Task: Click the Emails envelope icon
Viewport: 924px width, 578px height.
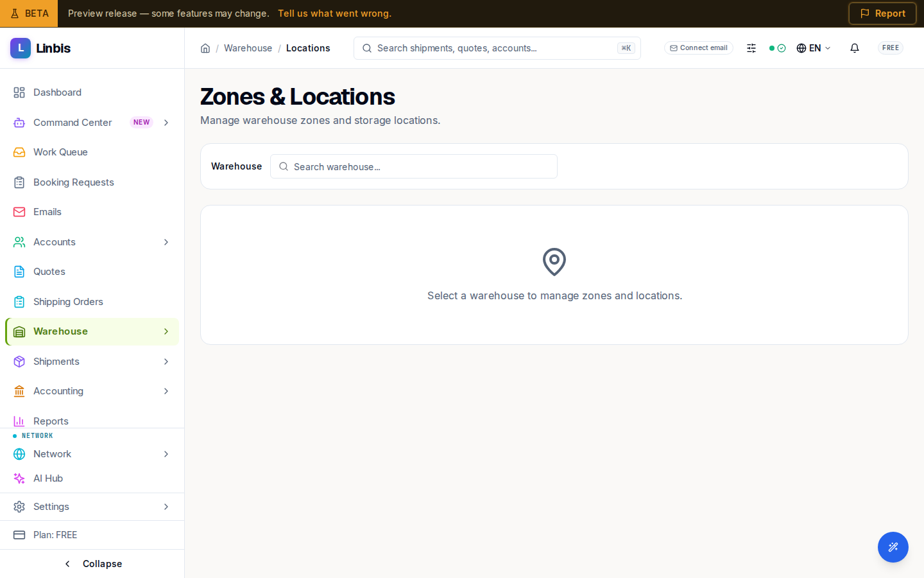Action: 19,212
